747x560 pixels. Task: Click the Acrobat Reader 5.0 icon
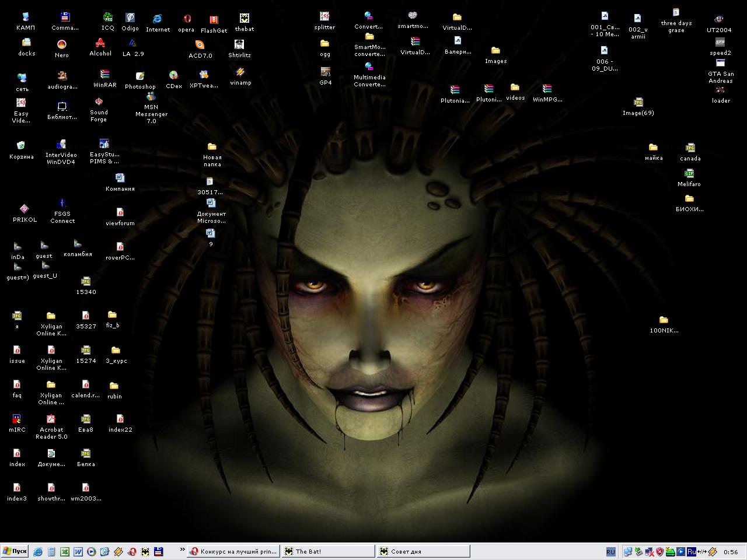(51, 419)
